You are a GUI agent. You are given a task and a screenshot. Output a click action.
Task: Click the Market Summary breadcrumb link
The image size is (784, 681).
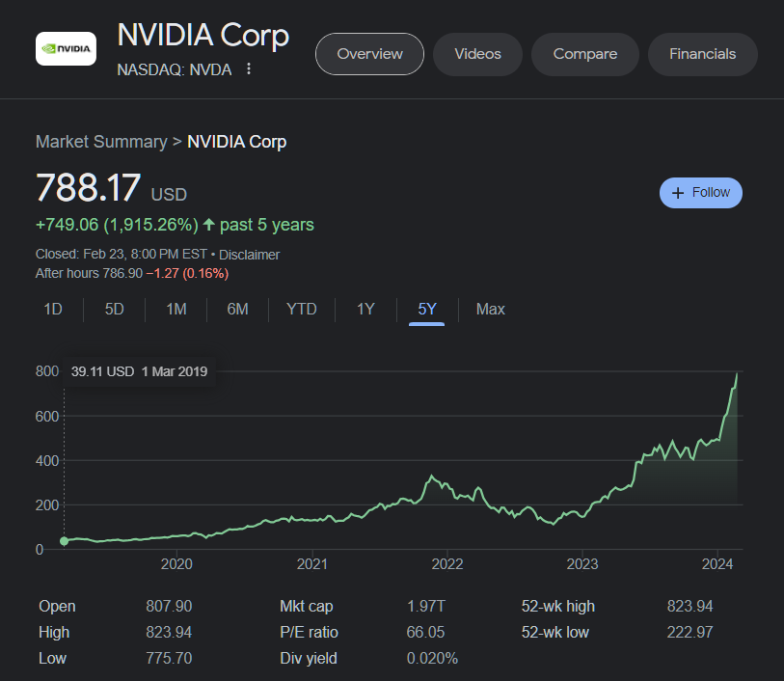click(101, 142)
